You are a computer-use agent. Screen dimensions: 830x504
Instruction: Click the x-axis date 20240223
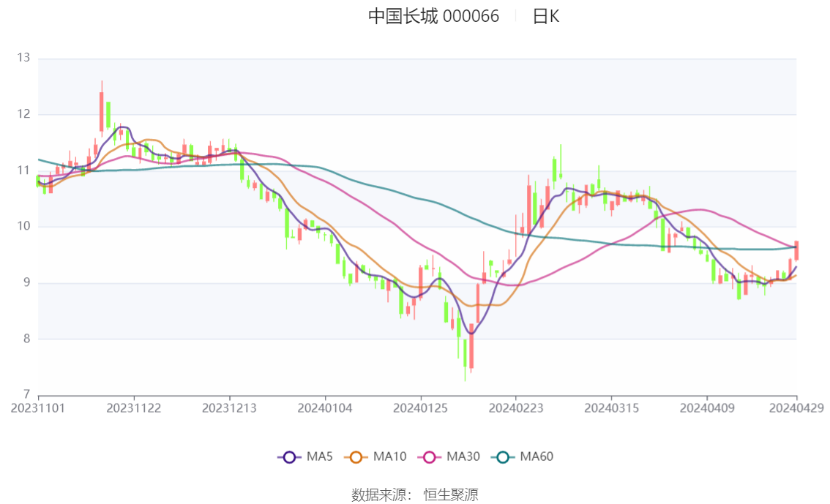pos(515,408)
